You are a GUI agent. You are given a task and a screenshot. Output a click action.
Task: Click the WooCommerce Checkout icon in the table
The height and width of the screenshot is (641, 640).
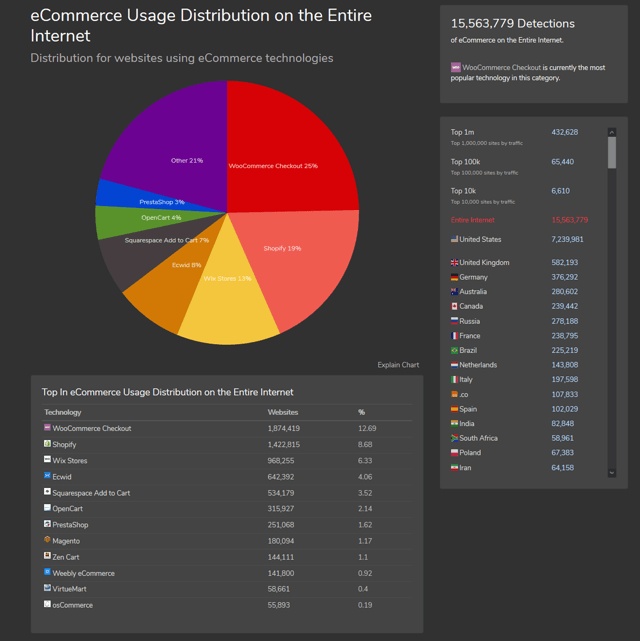[47, 428]
